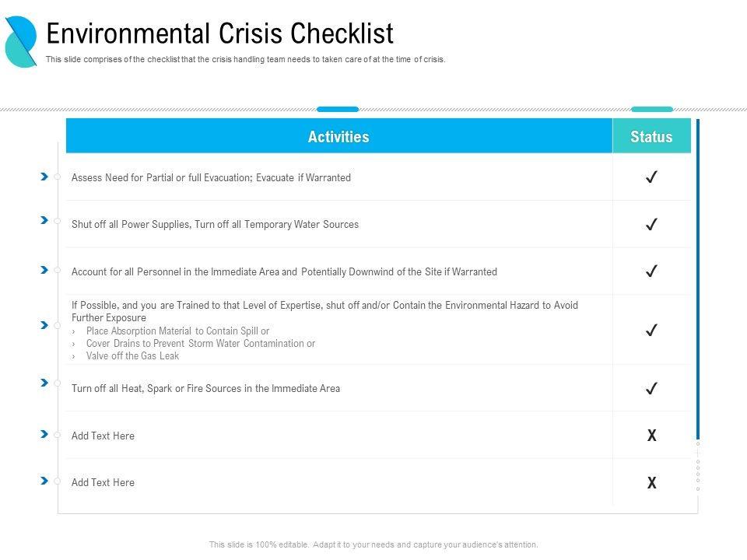This screenshot has width=747, height=560.
Task: Click the arrow bullet beside the first Add Text Here
Action: click(x=44, y=434)
